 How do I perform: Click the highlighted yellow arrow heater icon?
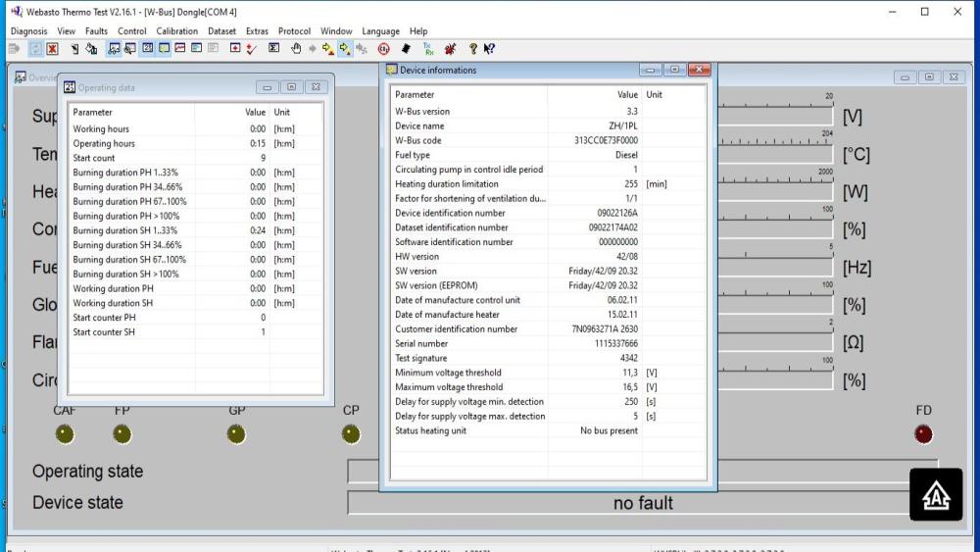point(345,49)
